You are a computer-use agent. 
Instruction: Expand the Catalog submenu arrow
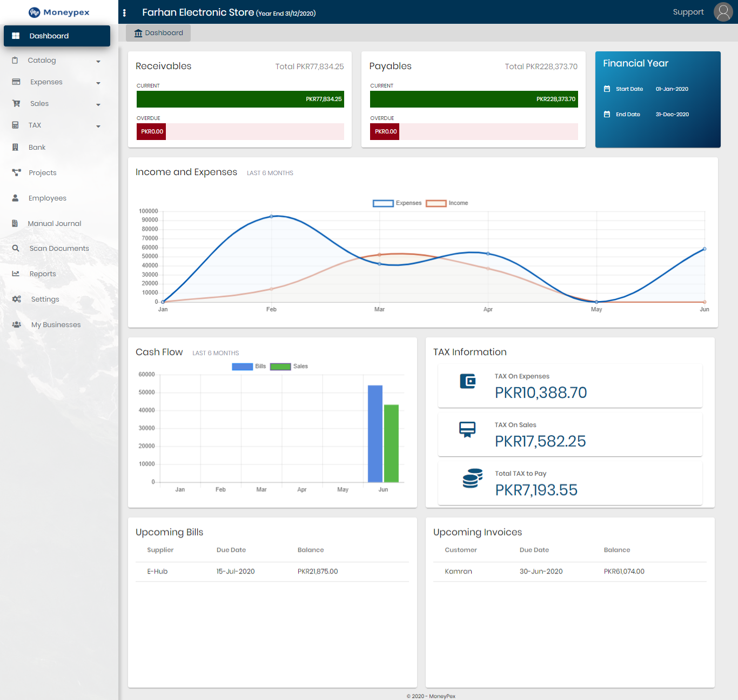pos(98,61)
